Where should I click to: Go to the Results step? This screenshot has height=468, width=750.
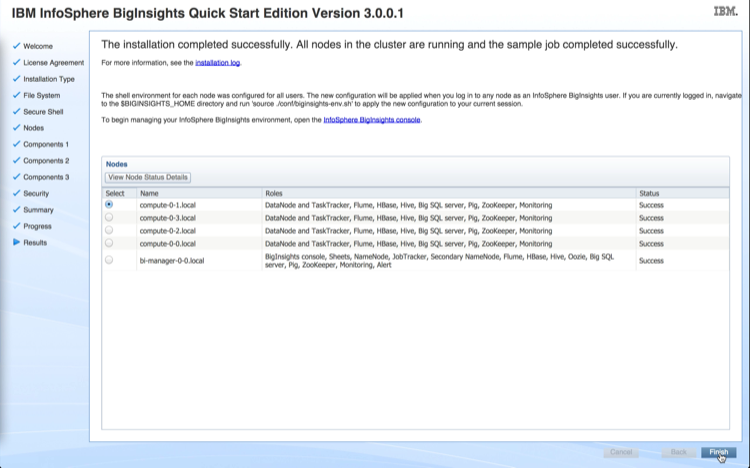pyautogui.click(x=35, y=242)
